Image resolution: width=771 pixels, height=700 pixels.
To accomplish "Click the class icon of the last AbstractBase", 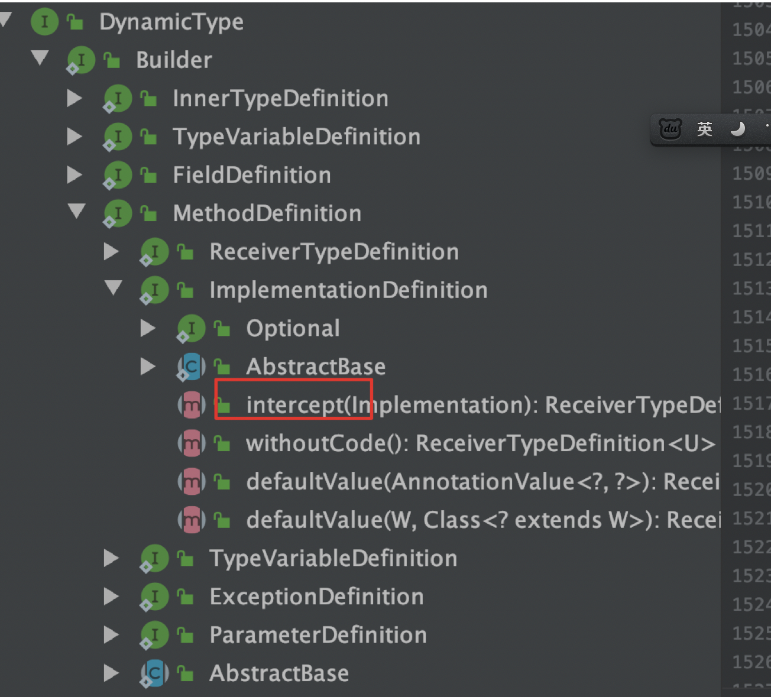I will tap(154, 673).
